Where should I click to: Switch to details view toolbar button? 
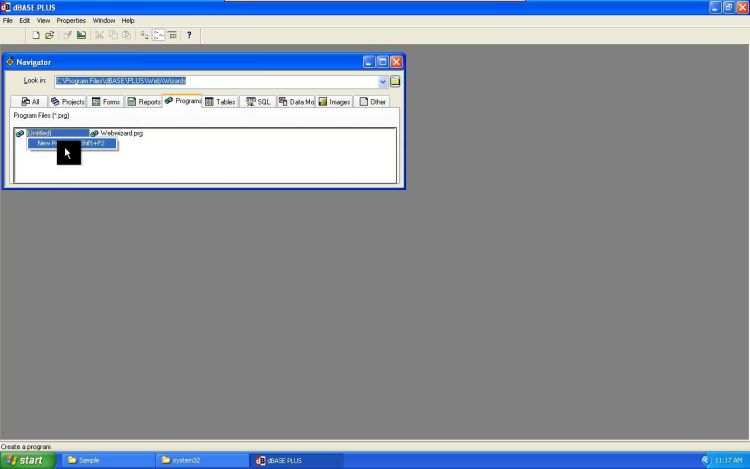172,35
